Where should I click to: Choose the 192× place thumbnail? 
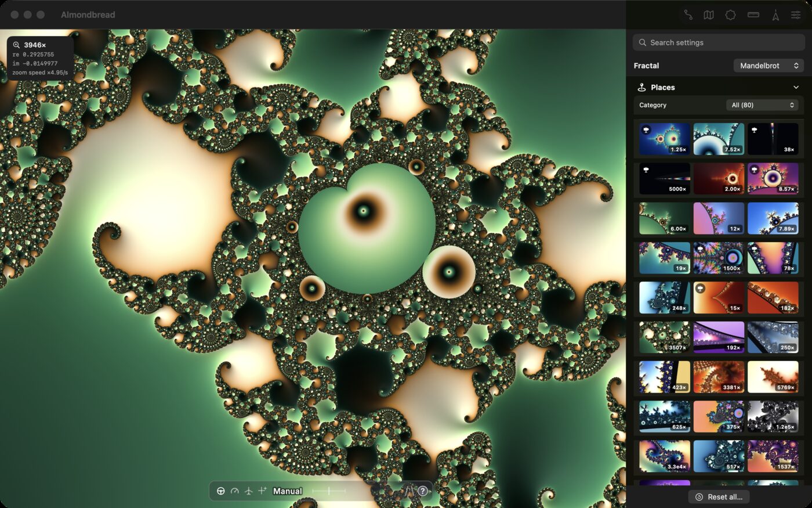coord(719,337)
